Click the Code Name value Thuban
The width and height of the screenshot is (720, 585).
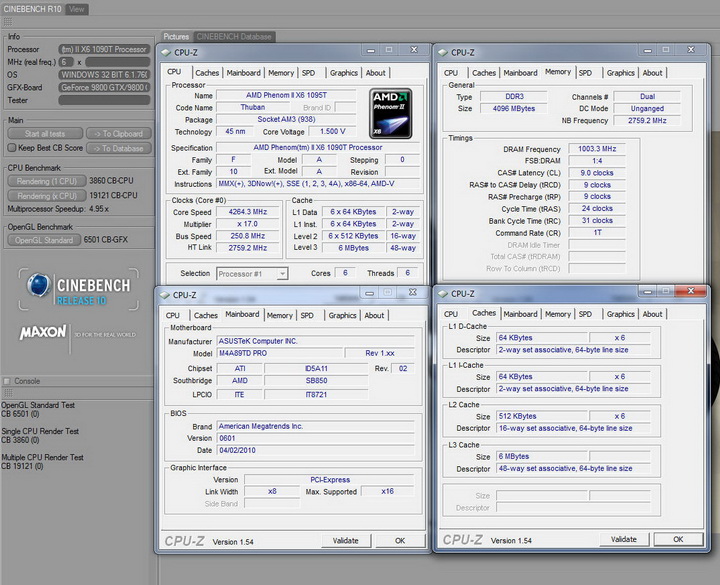coord(253,107)
